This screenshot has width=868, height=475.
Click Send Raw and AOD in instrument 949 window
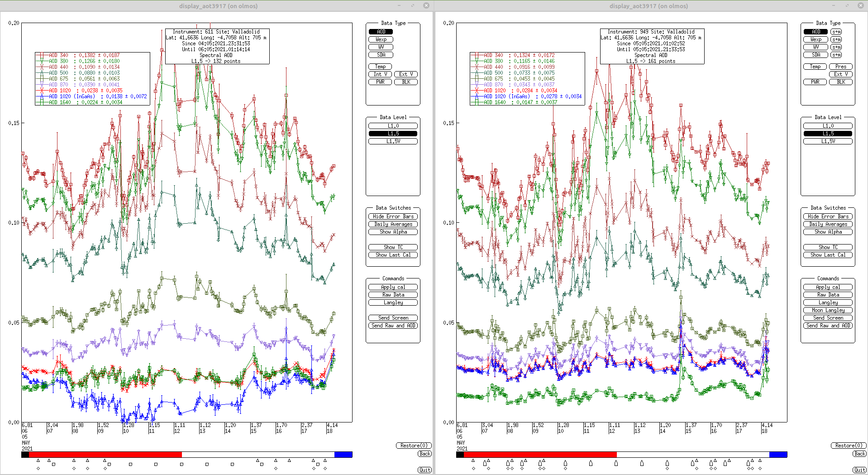(x=828, y=326)
